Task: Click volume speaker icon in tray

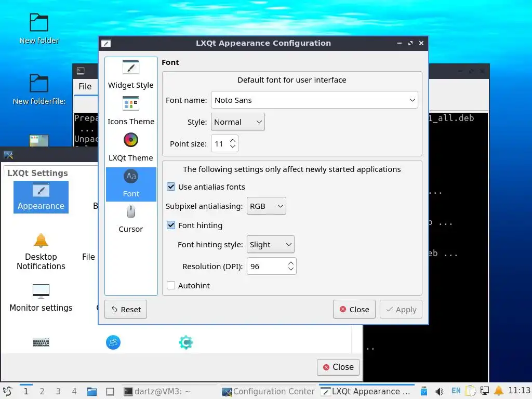Action: point(440,392)
